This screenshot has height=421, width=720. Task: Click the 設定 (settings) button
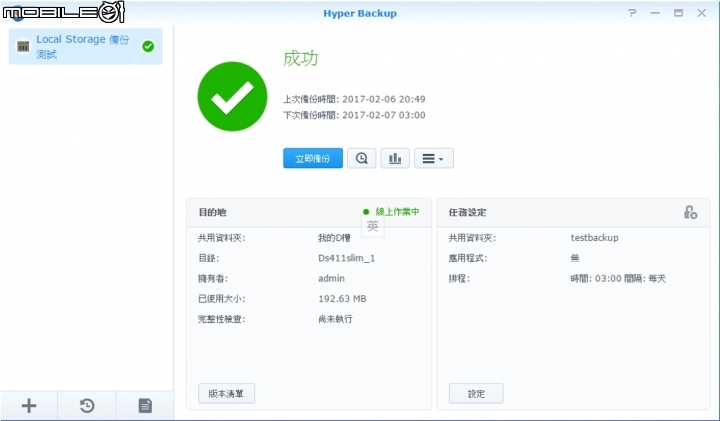pos(476,393)
